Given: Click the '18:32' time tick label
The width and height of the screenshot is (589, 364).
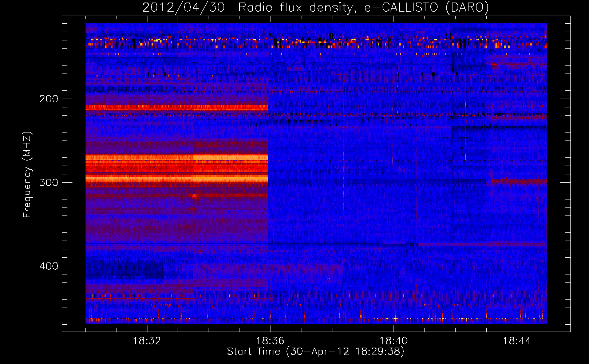Looking at the screenshot, I should (147, 341).
